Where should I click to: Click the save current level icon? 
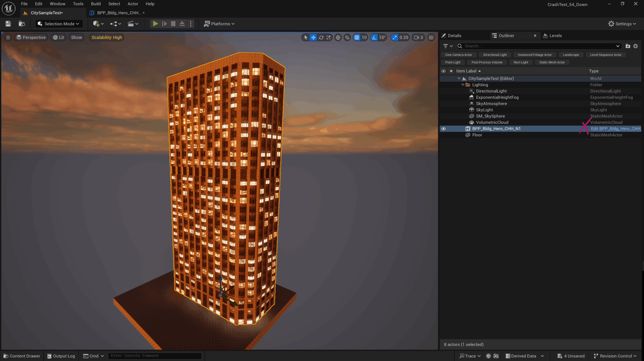click(x=8, y=24)
